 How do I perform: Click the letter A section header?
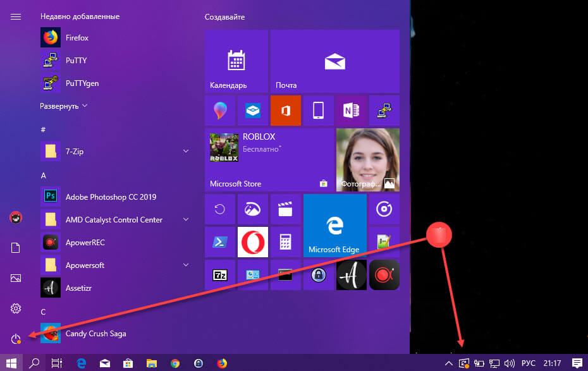(44, 175)
